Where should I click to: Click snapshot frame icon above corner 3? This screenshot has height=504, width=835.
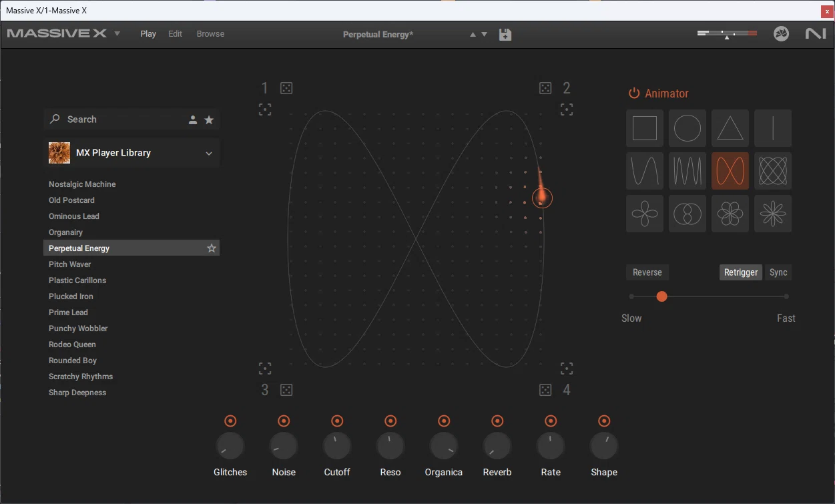pyautogui.click(x=265, y=368)
